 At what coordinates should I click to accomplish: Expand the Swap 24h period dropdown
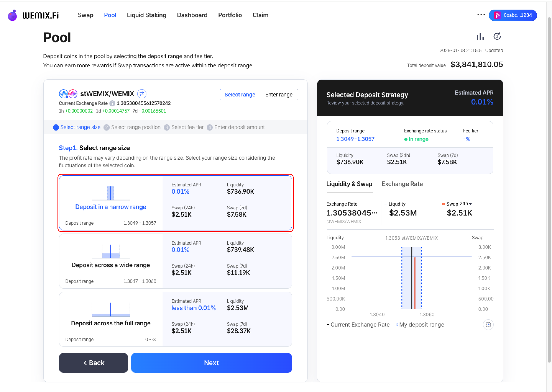pos(466,204)
